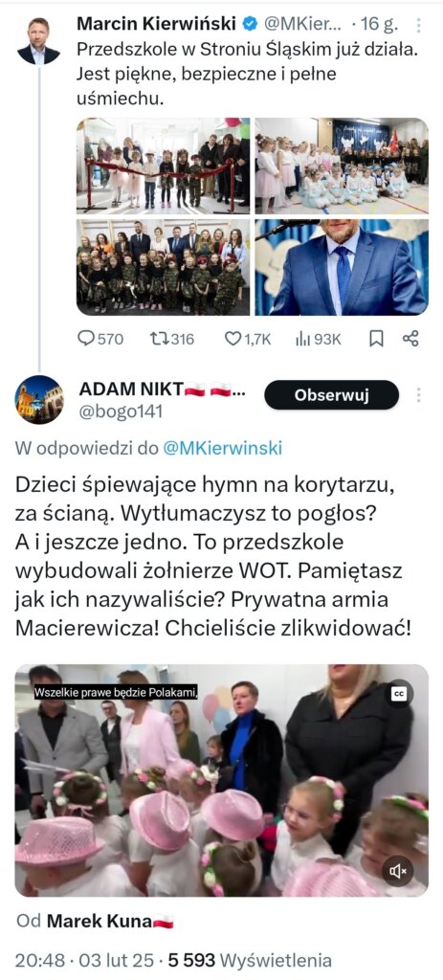
Task: Open the @MKierwinski reply mention link
Action: [x=222, y=448]
